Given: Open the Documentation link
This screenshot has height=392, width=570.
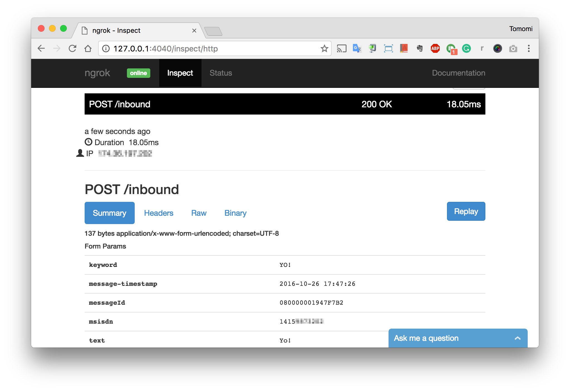Looking at the screenshot, I should (x=458, y=73).
